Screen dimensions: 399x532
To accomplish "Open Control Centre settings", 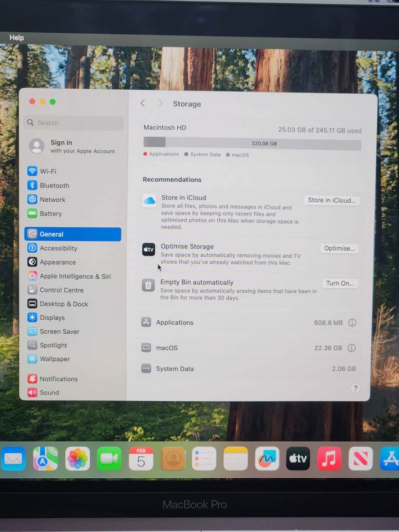I will [62, 290].
